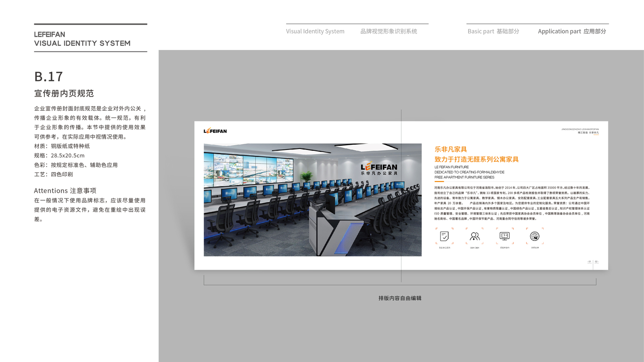Click the line 工艺：四色印刷

point(53,174)
